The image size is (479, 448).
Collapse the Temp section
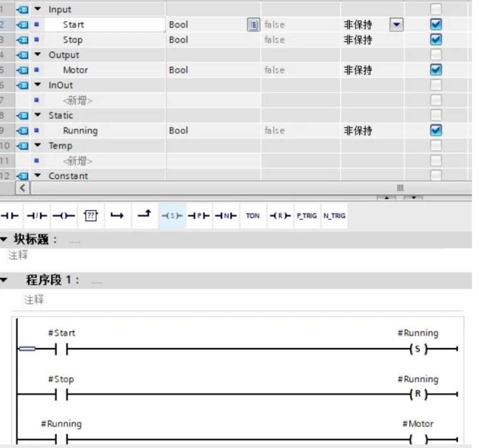37,145
